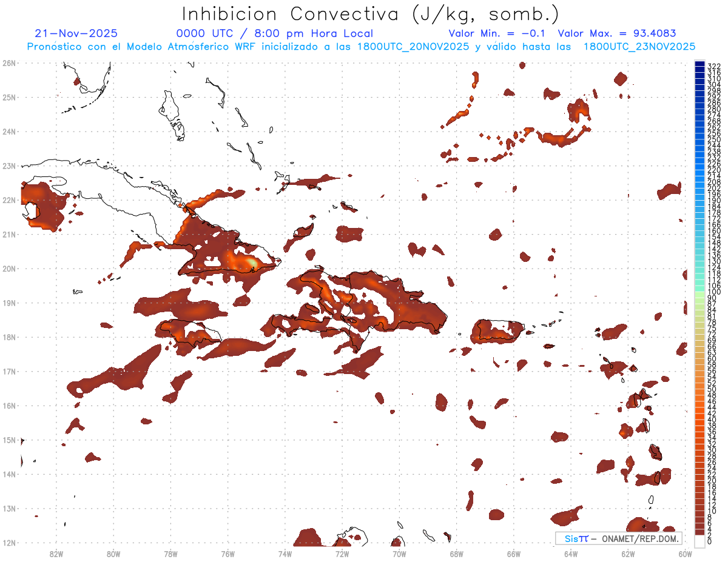Click the colorbar value '202'

714,189
